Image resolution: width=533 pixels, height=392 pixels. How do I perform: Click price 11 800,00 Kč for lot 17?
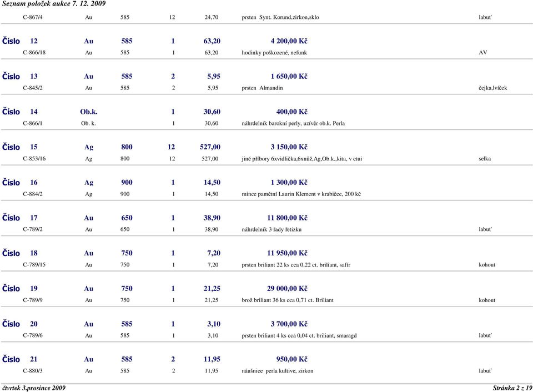click(287, 218)
